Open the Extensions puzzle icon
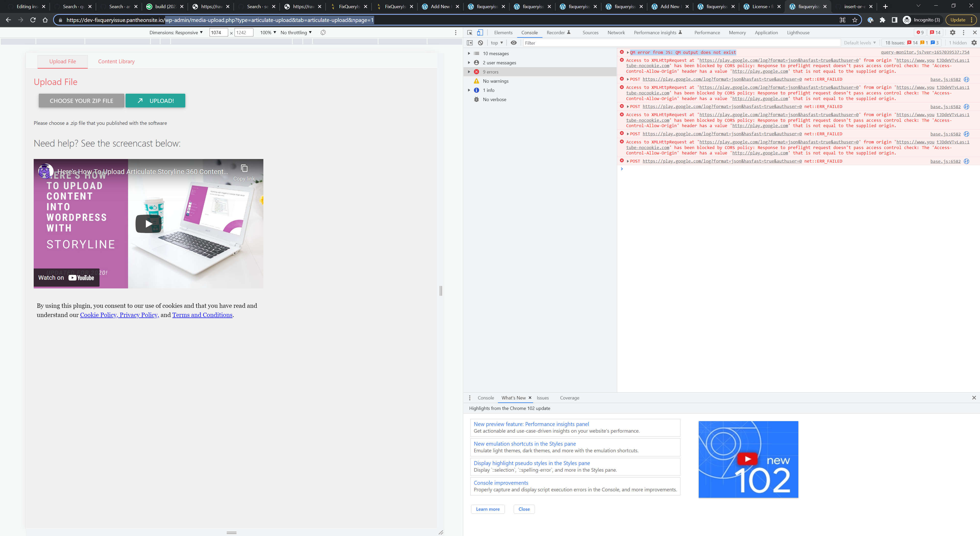This screenshot has height=536, width=980. 882,20
